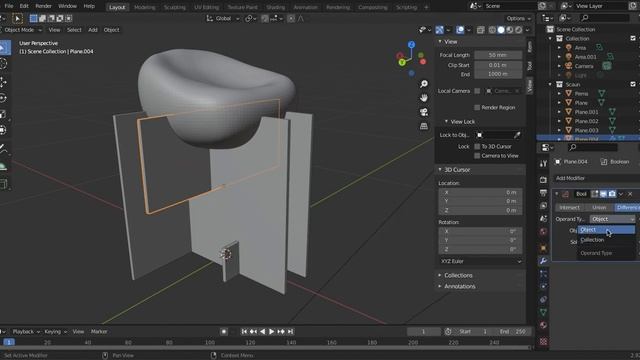Click the Focal Length 50 mm field

(x=498, y=55)
